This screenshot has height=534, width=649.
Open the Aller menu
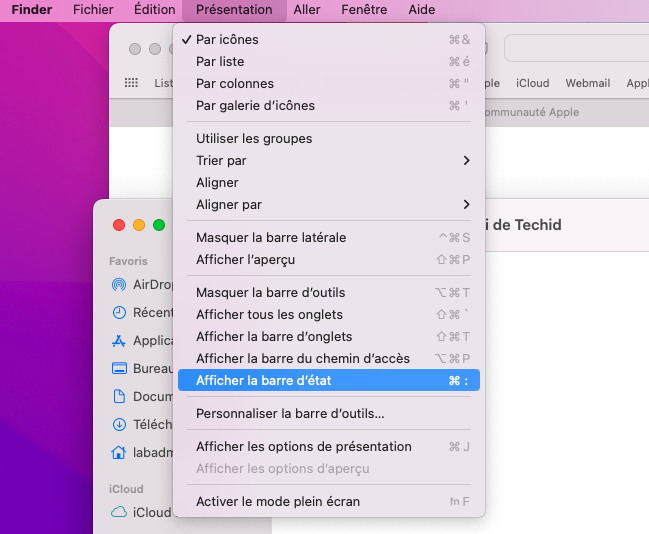pyautogui.click(x=307, y=10)
